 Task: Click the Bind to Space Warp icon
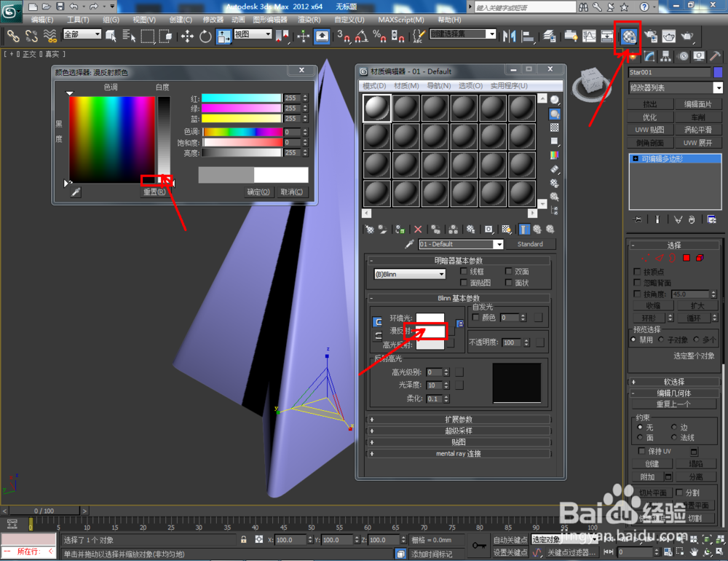click(50, 36)
